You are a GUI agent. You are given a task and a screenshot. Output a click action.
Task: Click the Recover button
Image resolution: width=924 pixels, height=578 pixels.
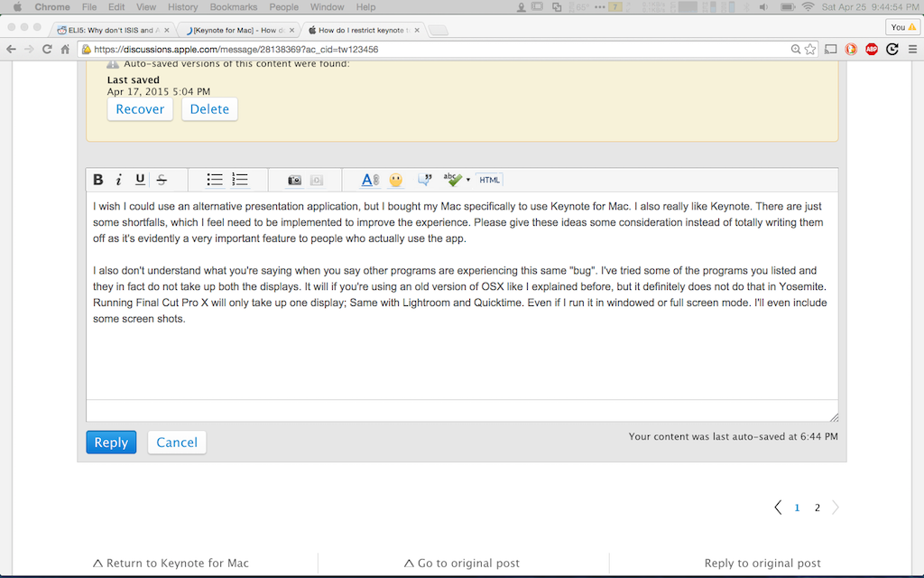coord(140,109)
